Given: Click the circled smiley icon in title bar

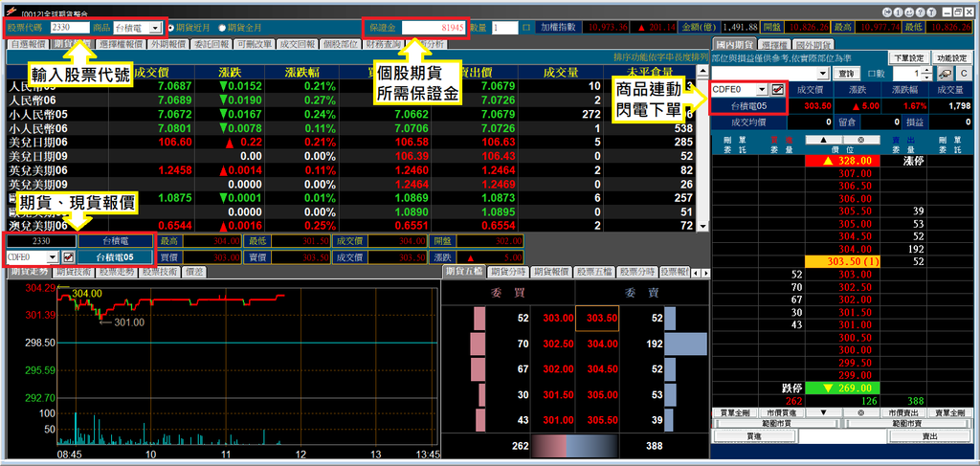Looking at the screenshot, I should (x=909, y=11).
